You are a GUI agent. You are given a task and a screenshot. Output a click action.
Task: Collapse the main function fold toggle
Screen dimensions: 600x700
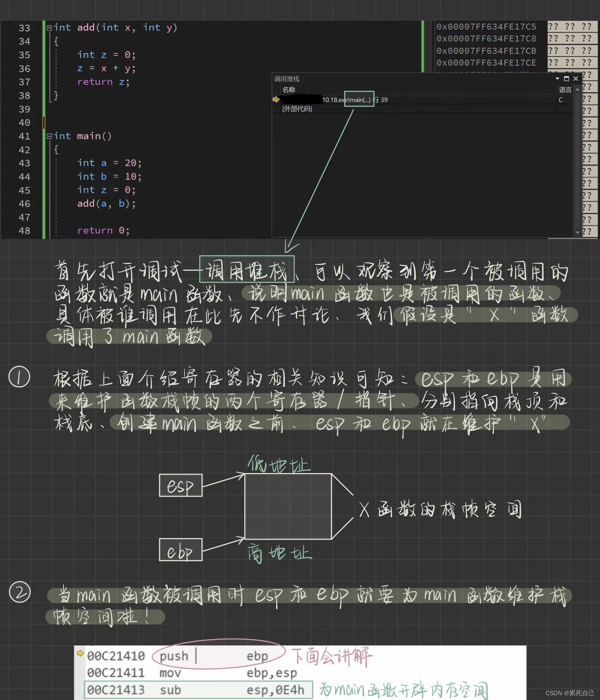49,136
